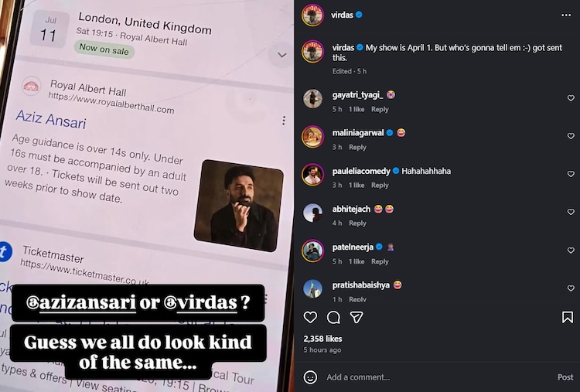
Task: Expand the London event chevron in the photo
Action: (x=281, y=55)
